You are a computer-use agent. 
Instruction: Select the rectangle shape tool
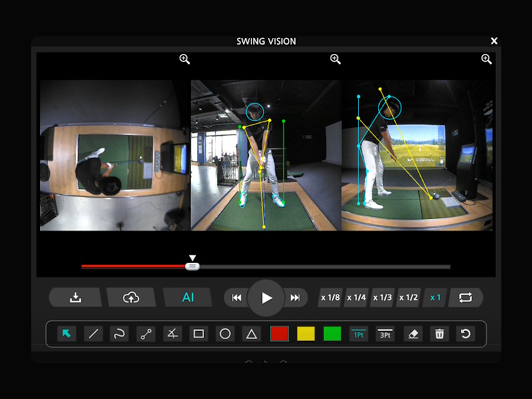pos(199,334)
